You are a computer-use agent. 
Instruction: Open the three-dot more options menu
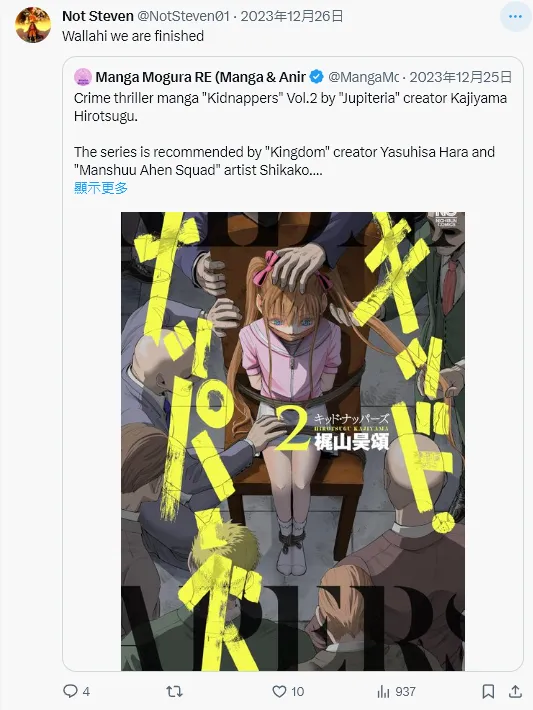pyautogui.click(x=515, y=17)
